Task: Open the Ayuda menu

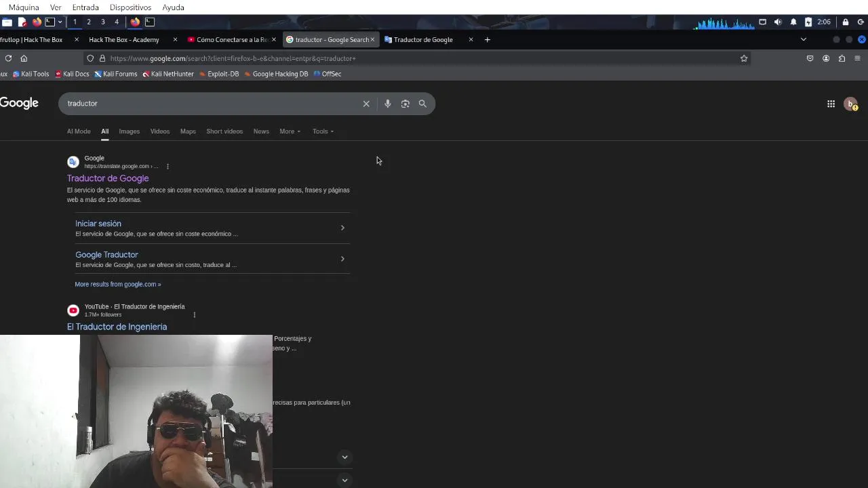Action: pos(173,7)
